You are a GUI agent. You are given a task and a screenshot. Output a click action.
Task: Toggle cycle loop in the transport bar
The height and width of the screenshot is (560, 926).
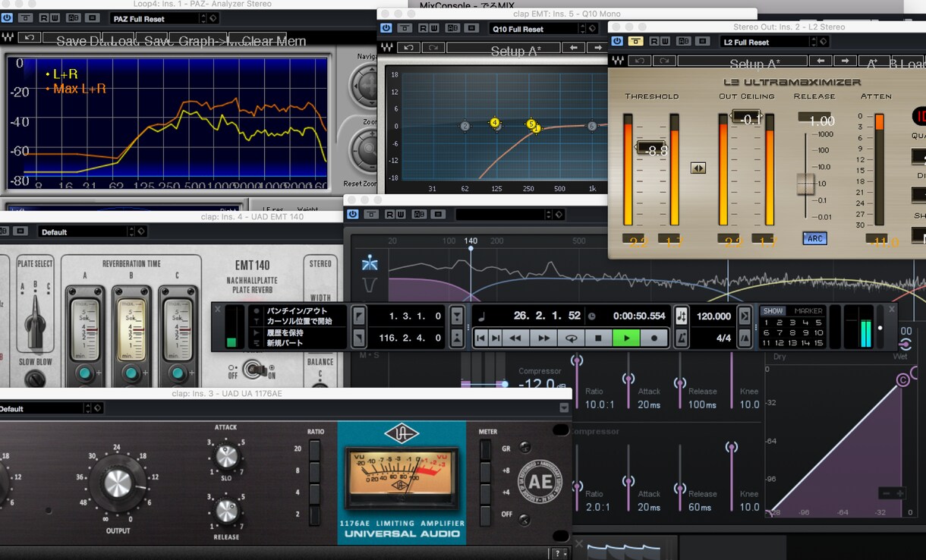click(x=571, y=338)
